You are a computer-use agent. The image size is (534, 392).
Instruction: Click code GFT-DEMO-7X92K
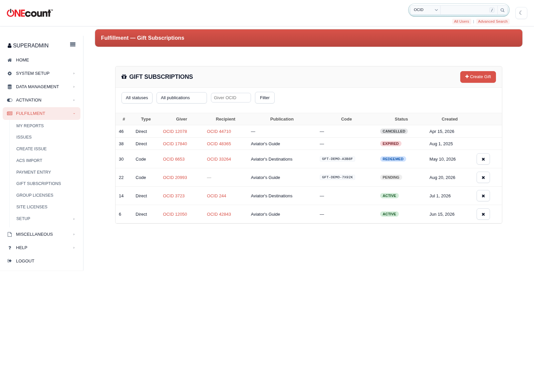pos(337,177)
